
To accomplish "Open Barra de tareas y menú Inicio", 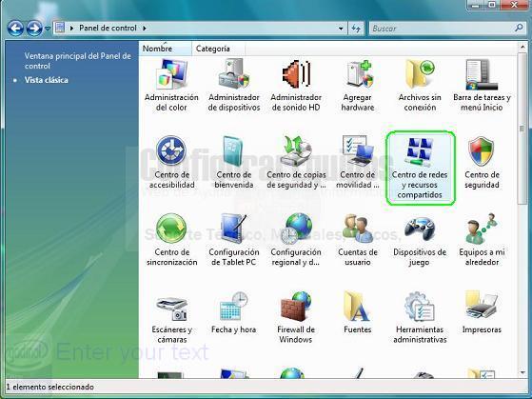I will [x=482, y=85].
